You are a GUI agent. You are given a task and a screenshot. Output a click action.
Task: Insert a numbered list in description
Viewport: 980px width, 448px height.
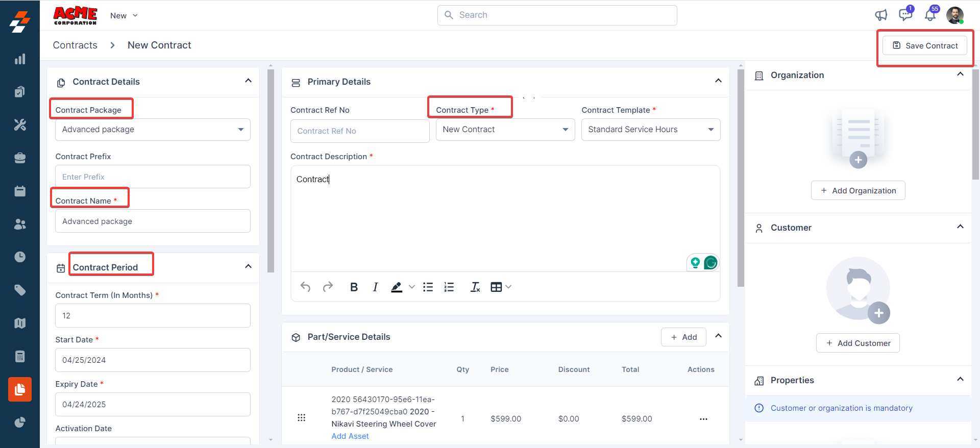[x=449, y=287]
